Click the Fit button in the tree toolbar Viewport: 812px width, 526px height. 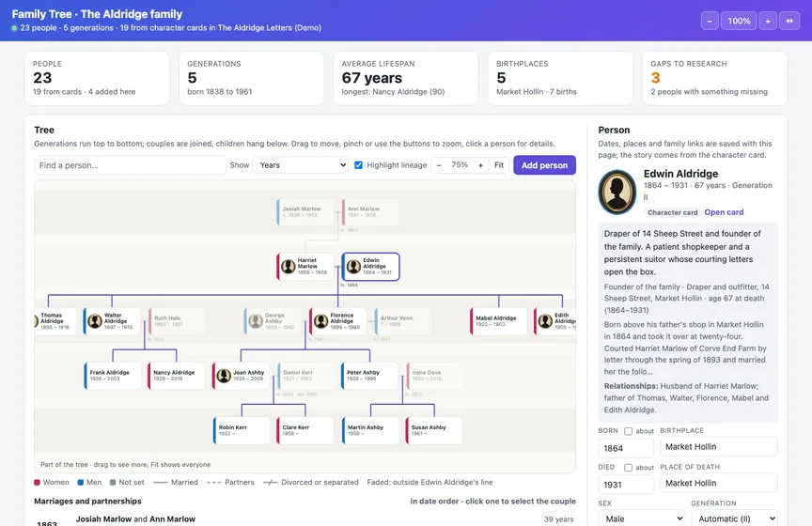[499, 165]
